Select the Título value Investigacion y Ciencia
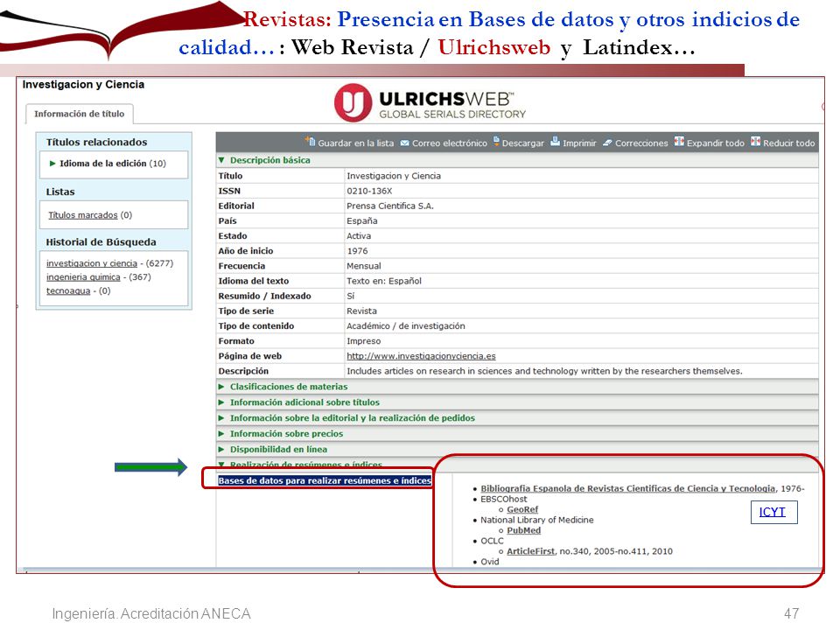Image resolution: width=840 pixels, height=630 pixels. (394, 176)
